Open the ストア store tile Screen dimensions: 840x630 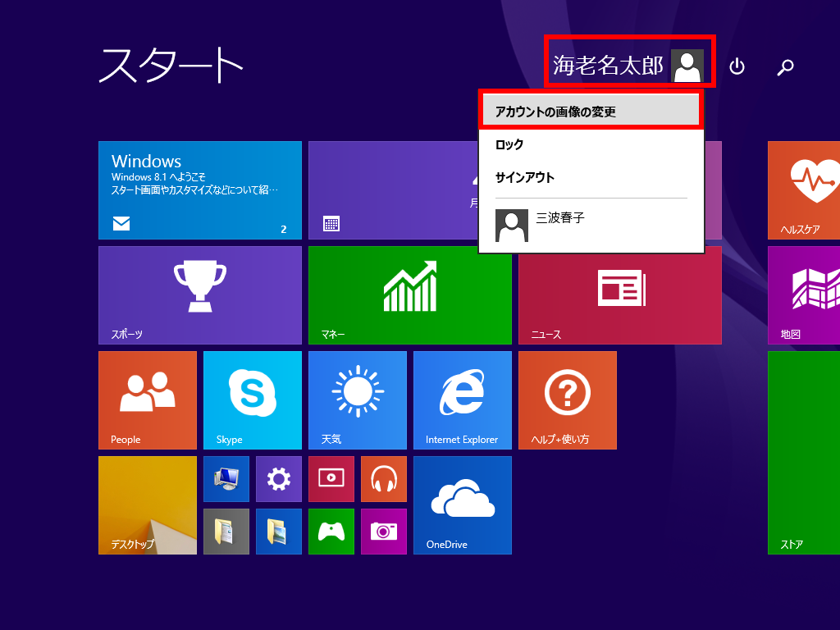click(x=804, y=453)
